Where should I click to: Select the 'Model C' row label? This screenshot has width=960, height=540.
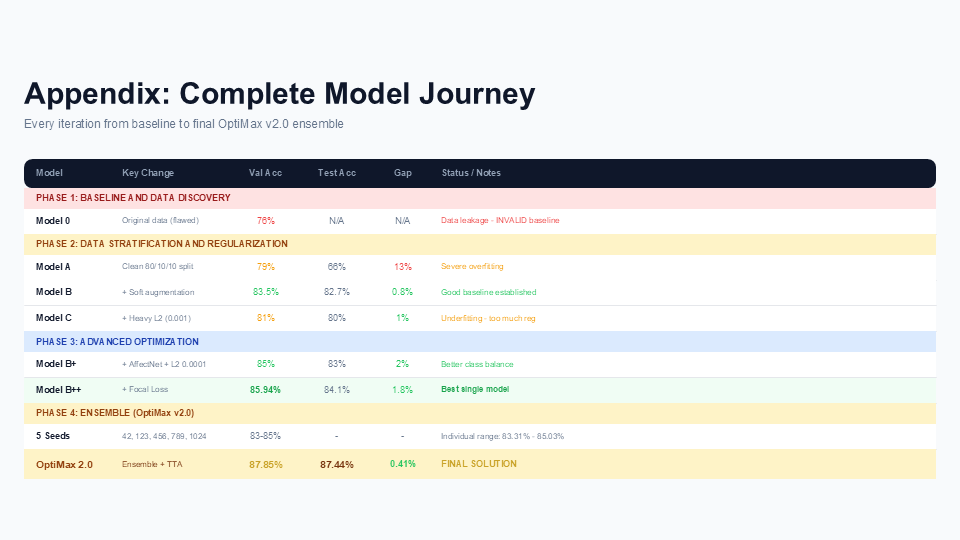point(53,318)
